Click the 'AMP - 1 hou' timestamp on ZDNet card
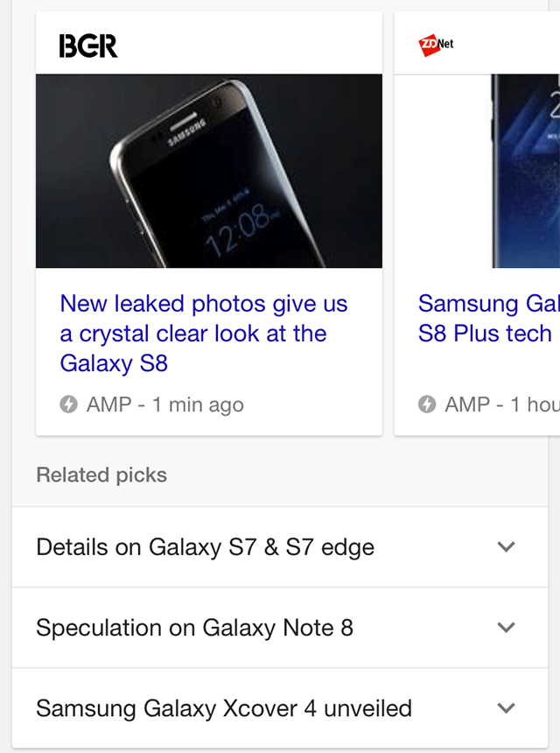This screenshot has width=560, height=753. [x=502, y=405]
